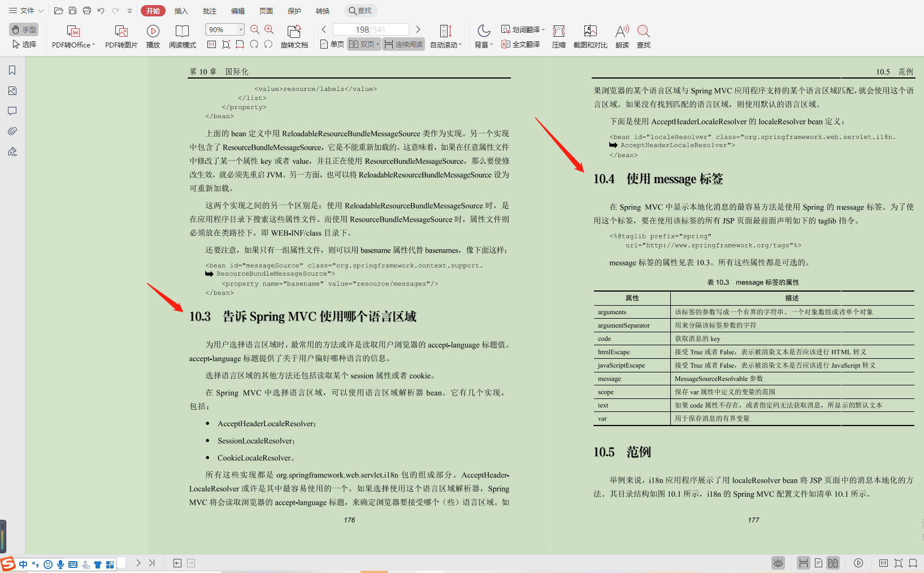Click PDF转图片 button

tap(122, 37)
